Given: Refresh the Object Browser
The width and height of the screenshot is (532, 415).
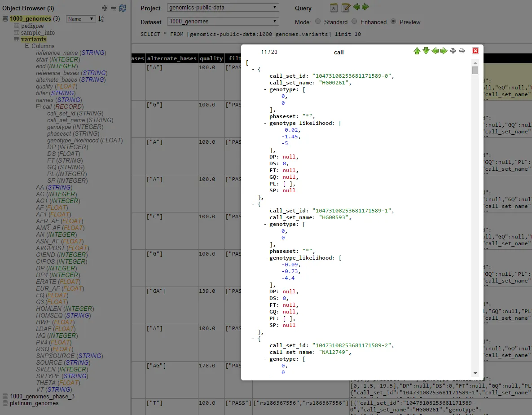Looking at the screenshot, I should [x=123, y=8].
